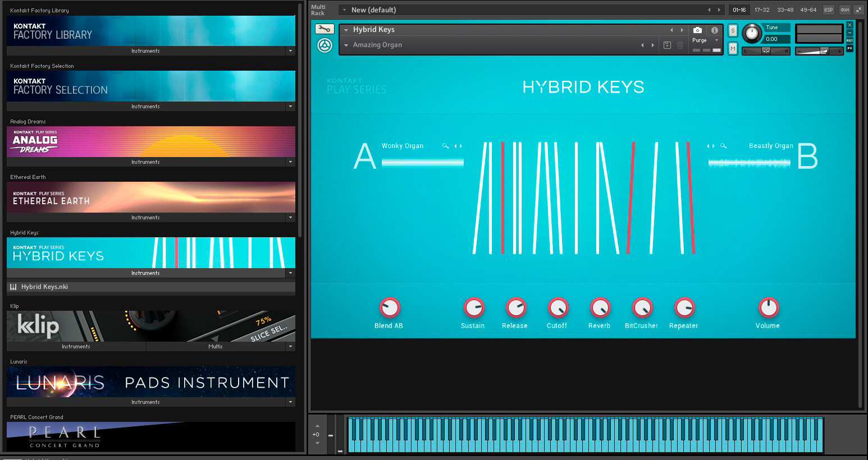Toggle the PV button on the instrument
Image resolution: width=868 pixels, height=460 pixels.
pos(849,48)
